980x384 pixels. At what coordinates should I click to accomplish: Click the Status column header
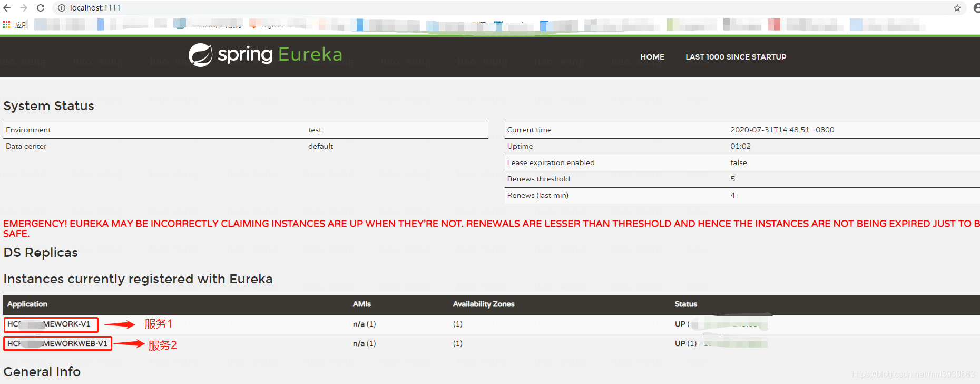(x=685, y=304)
